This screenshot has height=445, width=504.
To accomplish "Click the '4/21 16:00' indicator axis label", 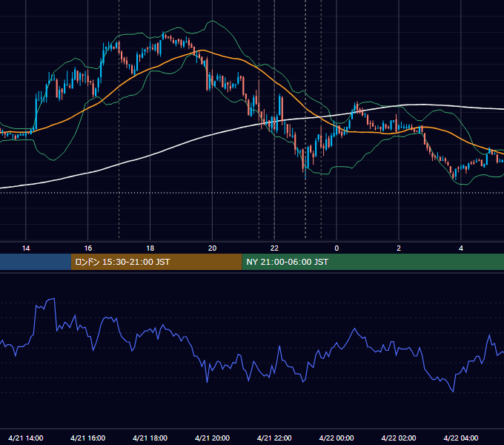I will click(87, 438).
